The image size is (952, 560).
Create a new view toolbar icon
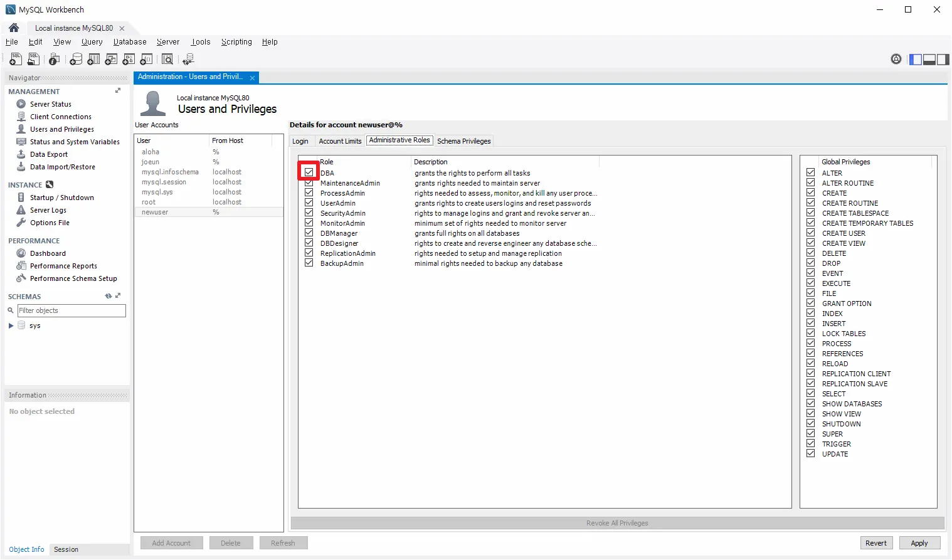[x=111, y=59]
